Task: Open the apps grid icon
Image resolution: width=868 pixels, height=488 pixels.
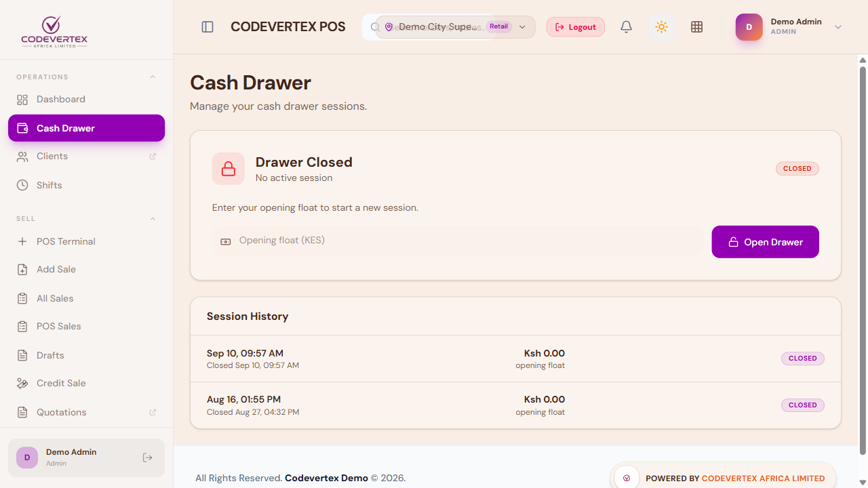Action: click(x=696, y=27)
